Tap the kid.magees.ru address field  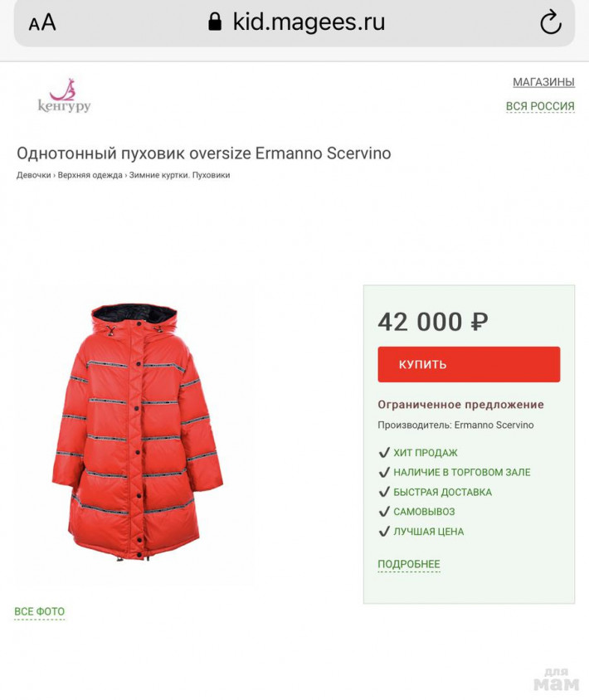click(294, 22)
